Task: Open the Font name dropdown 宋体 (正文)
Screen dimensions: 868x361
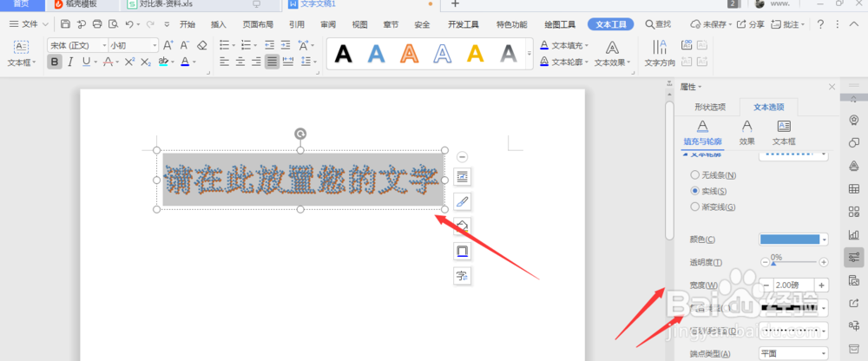Action: (77, 45)
